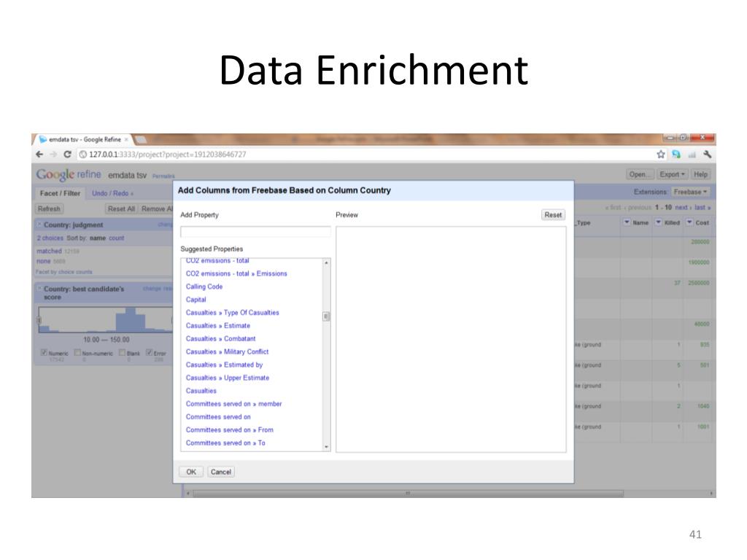
Task: Click the Suggested Properties scrollbar thumb
Action: pos(326,316)
